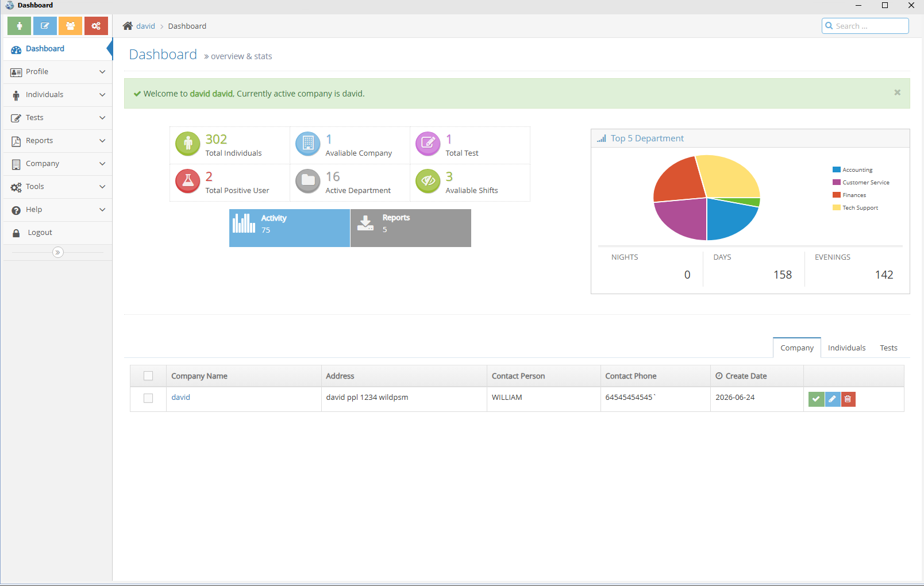
Task: Click the DAYS value 158
Action: point(782,275)
